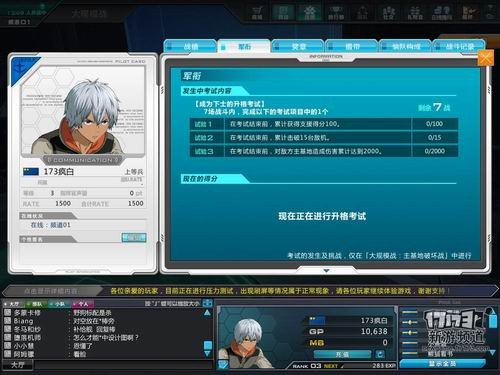The width and height of the screenshot is (500, 375).
Task: Click the COMMUNICATION button on pilot card
Action: coord(83,160)
